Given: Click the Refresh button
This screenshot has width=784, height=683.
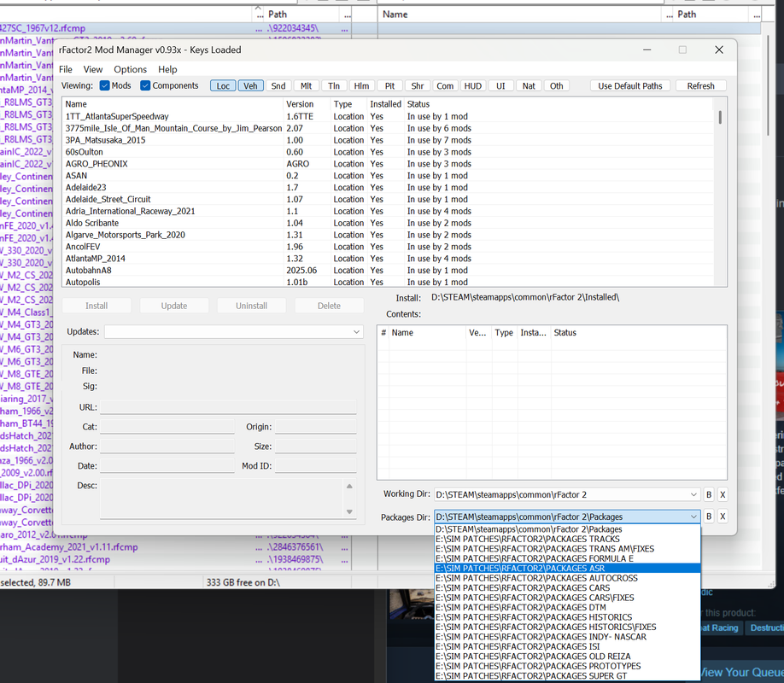Looking at the screenshot, I should [700, 86].
